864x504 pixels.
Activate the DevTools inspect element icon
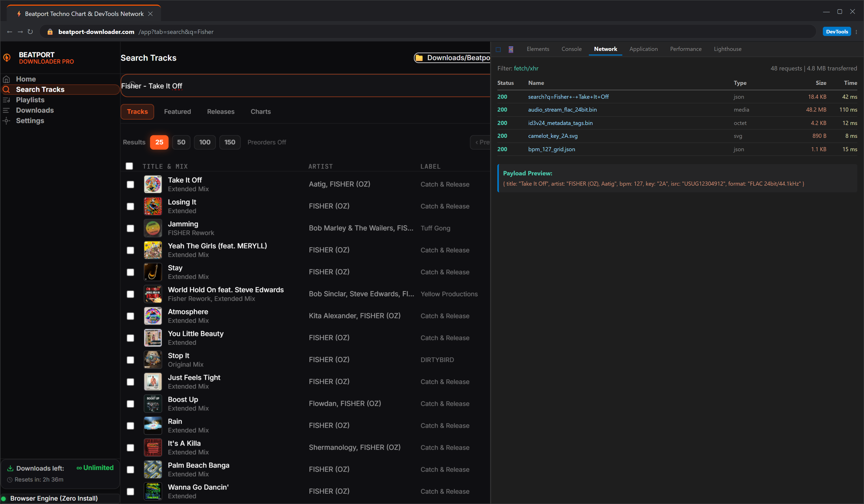(x=498, y=49)
